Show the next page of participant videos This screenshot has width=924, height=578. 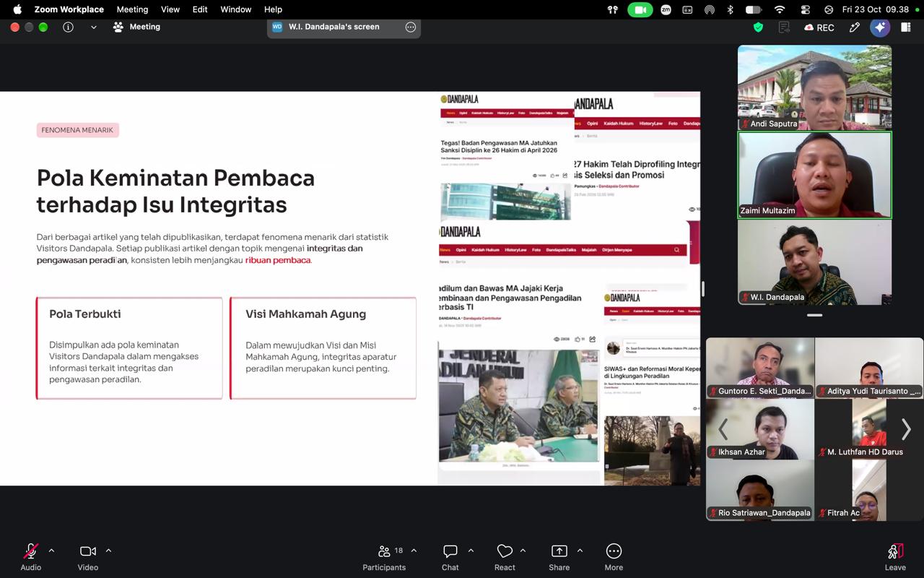coord(906,429)
